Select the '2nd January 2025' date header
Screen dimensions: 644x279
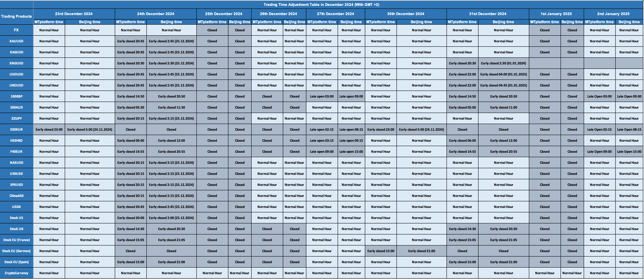pyautogui.click(x=613, y=14)
